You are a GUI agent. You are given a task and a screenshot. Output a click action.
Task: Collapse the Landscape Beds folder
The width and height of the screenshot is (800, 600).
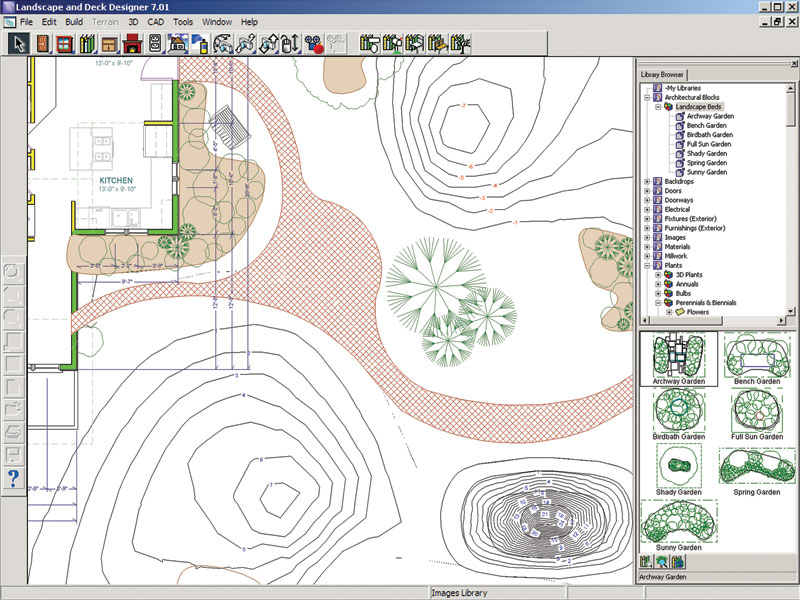tap(659, 106)
